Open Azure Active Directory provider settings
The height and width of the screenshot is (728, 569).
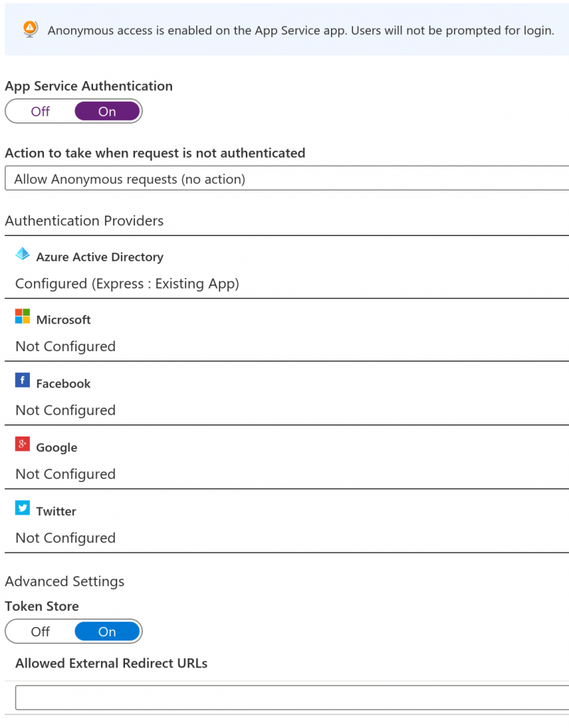[286, 267]
